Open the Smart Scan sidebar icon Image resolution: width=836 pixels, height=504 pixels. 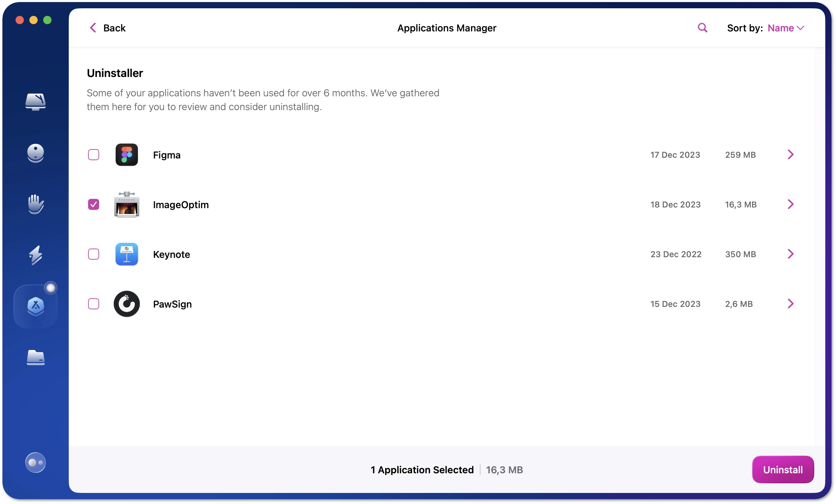36,102
